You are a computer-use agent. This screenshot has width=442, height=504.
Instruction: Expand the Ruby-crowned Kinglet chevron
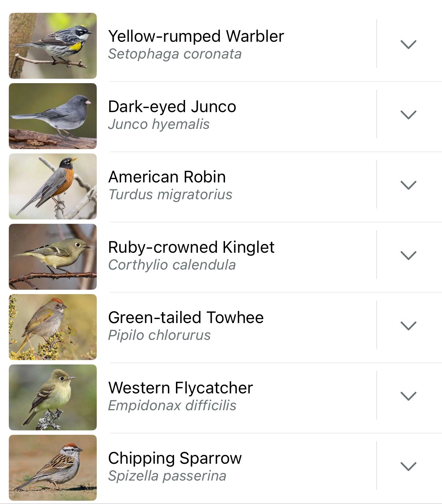[x=408, y=255]
